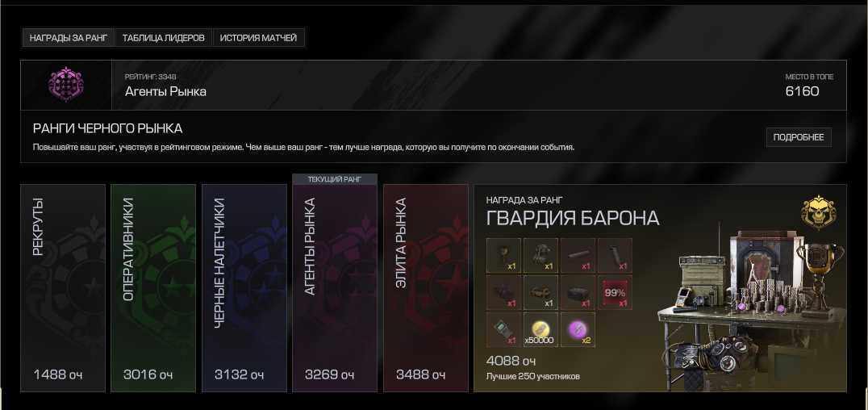Image resolution: width=868 pixels, height=410 pixels.
Task: Click the 99% red boost reward icon
Action: tap(615, 292)
